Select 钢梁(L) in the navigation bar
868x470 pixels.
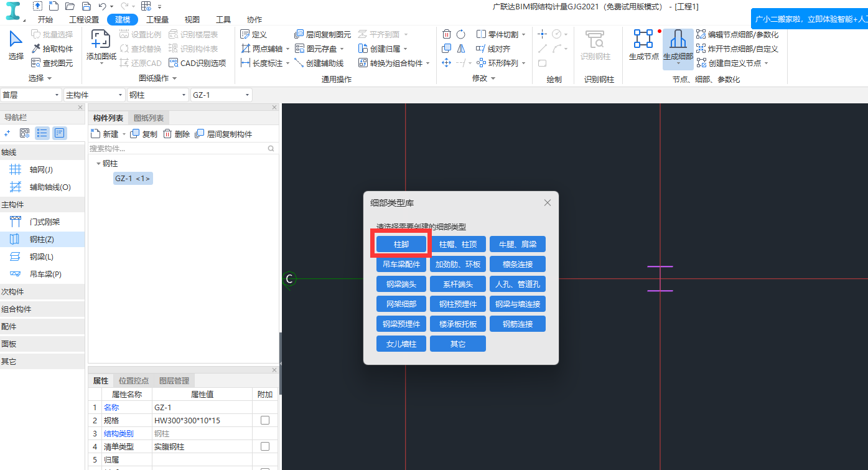point(43,256)
